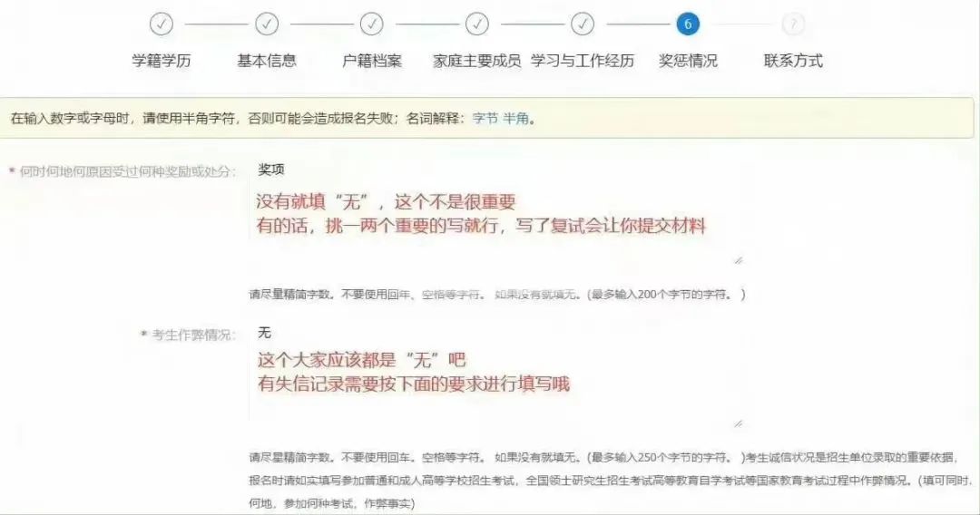Click the greyed step 7 circle
The height and width of the screenshot is (515, 980).
tap(793, 24)
